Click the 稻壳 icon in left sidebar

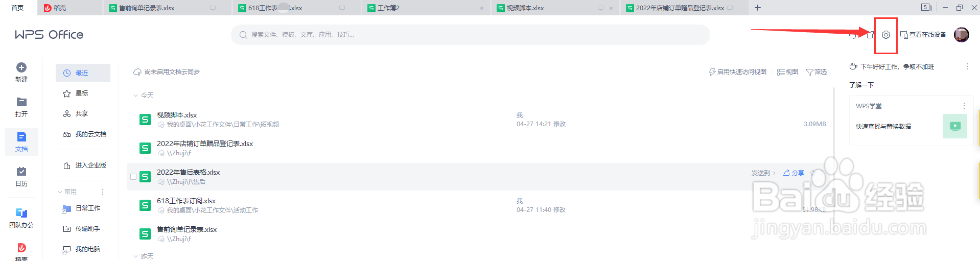21,248
